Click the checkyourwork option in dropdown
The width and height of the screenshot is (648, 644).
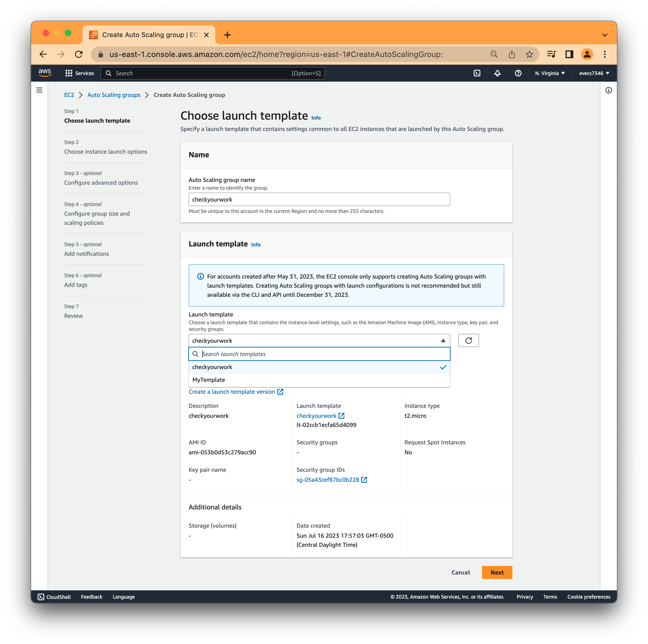coord(318,367)
